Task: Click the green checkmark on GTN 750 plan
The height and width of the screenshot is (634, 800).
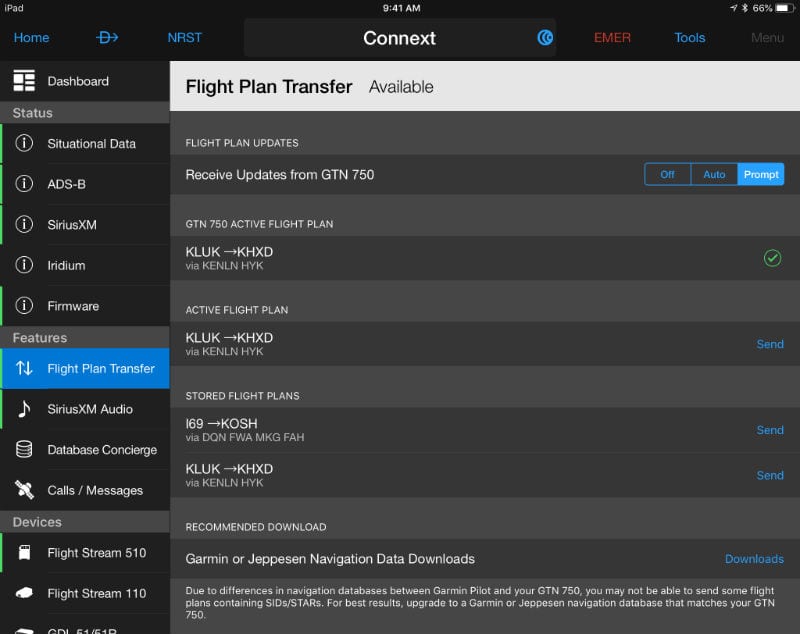Action: click(772, 258)
